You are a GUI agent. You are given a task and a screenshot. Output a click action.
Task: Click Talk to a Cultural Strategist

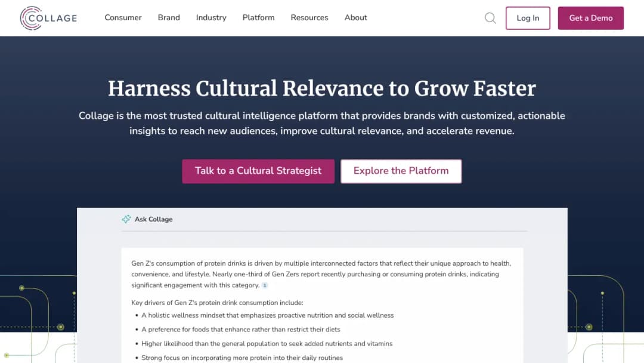point(258,171)
